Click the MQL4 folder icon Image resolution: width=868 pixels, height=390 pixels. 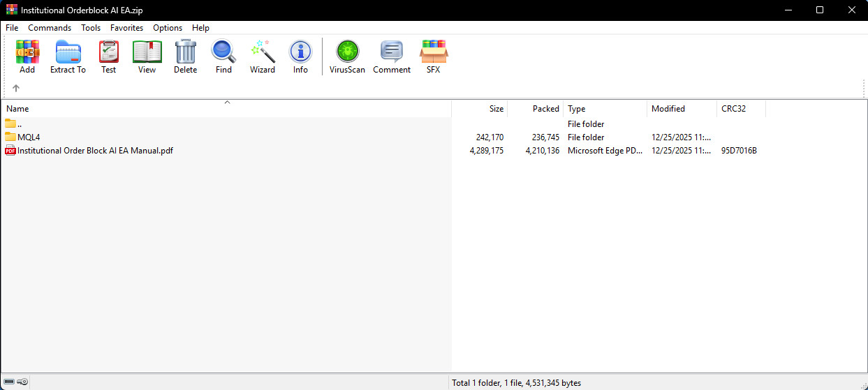(10, 137)
